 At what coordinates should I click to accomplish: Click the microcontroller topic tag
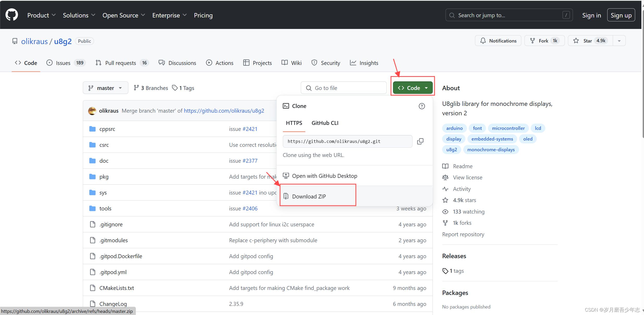click(508, 128)
